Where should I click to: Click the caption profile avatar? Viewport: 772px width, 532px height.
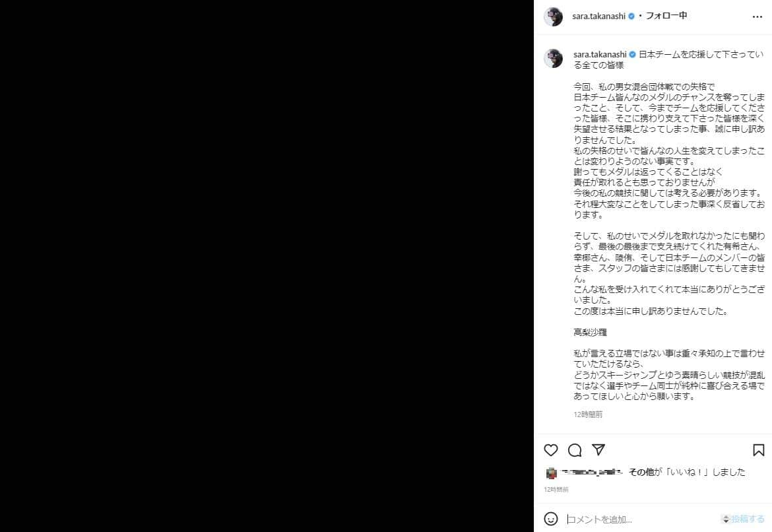click(x=553, y=58)
